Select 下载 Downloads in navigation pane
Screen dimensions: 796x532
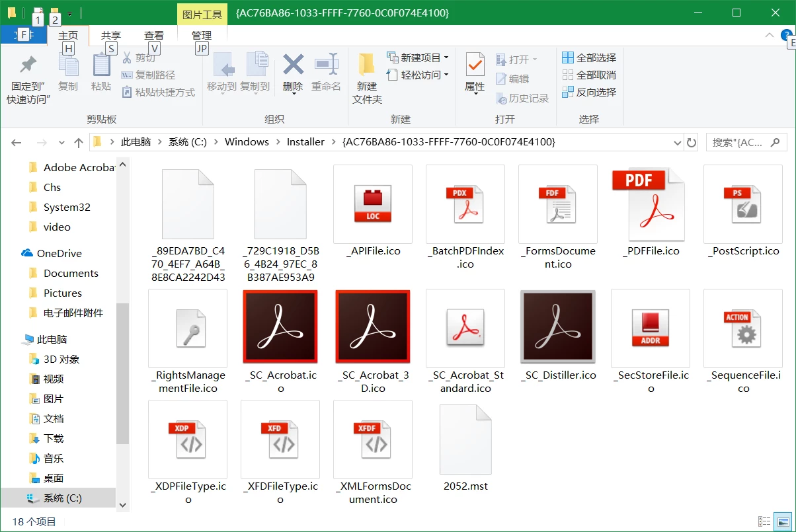[54, 438]
